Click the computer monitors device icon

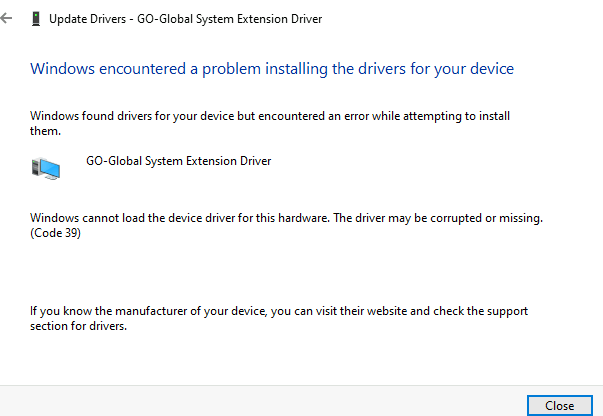45,167
